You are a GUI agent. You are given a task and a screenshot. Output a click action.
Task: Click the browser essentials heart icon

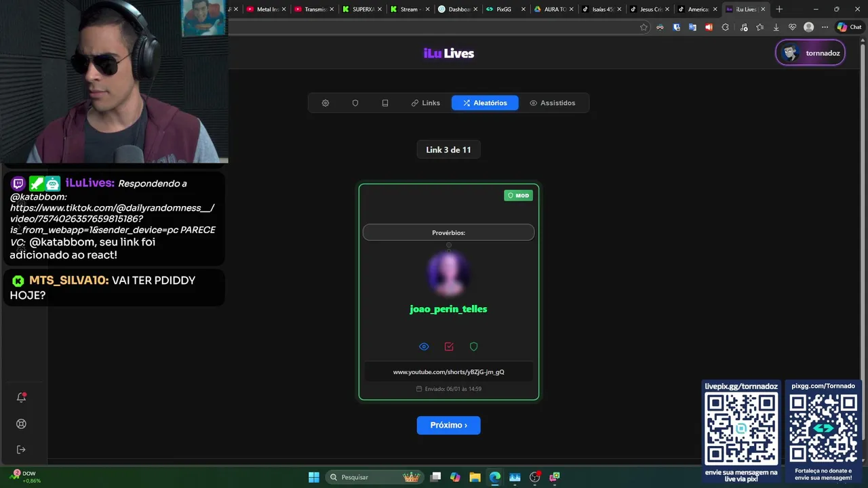pos(792,27)
